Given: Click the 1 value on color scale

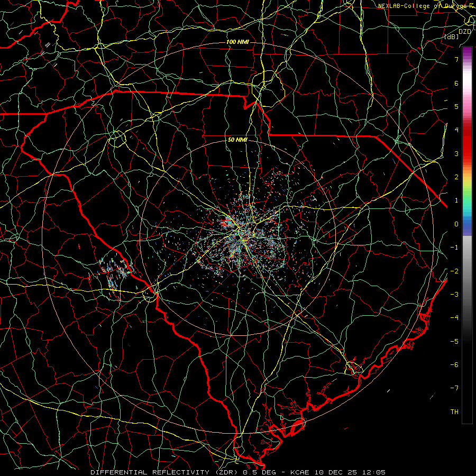Looking at the screenshot, I should (456, 200).
